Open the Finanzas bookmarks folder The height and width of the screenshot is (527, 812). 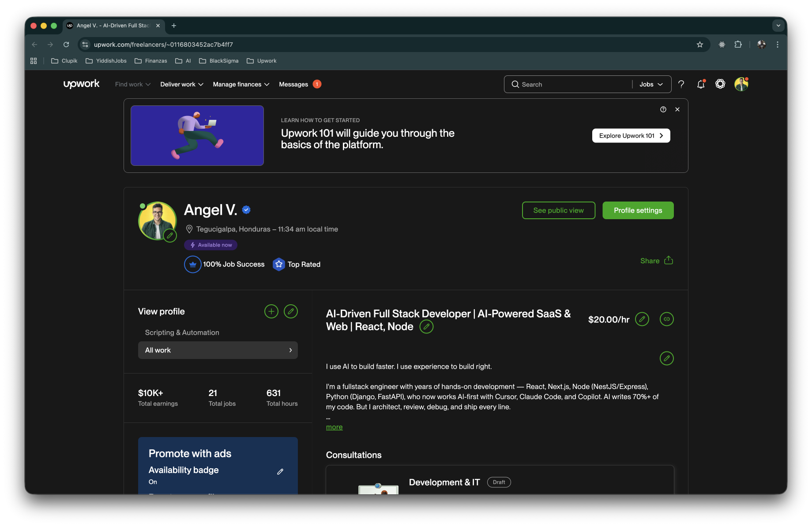(151, 61)
